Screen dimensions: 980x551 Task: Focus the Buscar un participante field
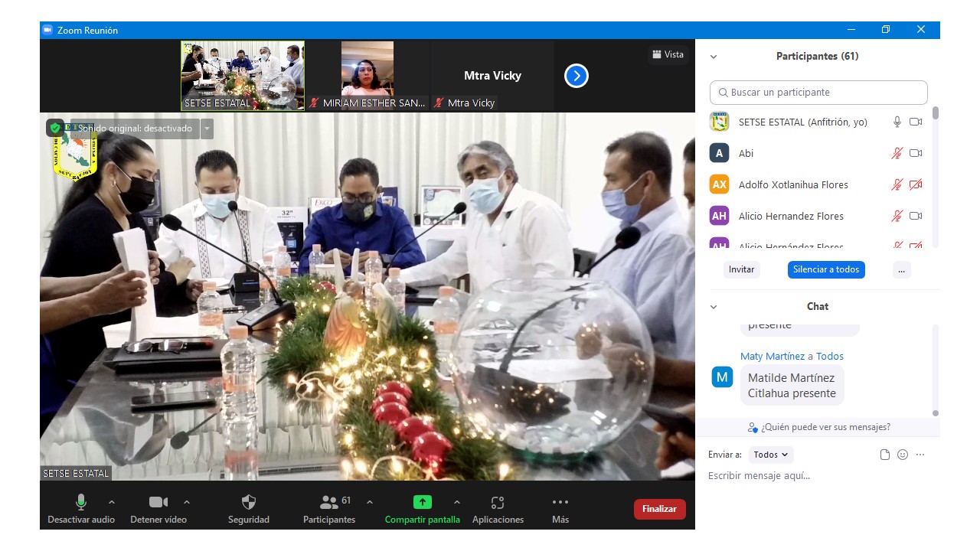tap(818, 92)
